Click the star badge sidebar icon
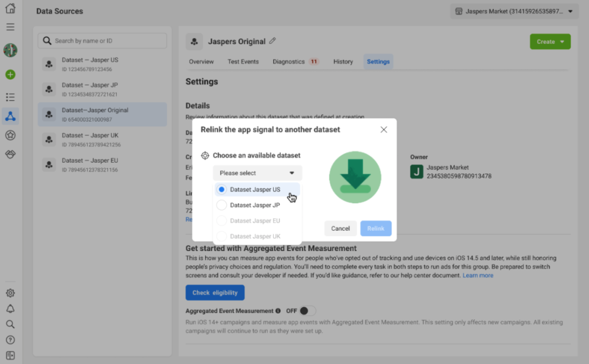The height and width of the screenshot is (364, 589). (x=11, y=136)
